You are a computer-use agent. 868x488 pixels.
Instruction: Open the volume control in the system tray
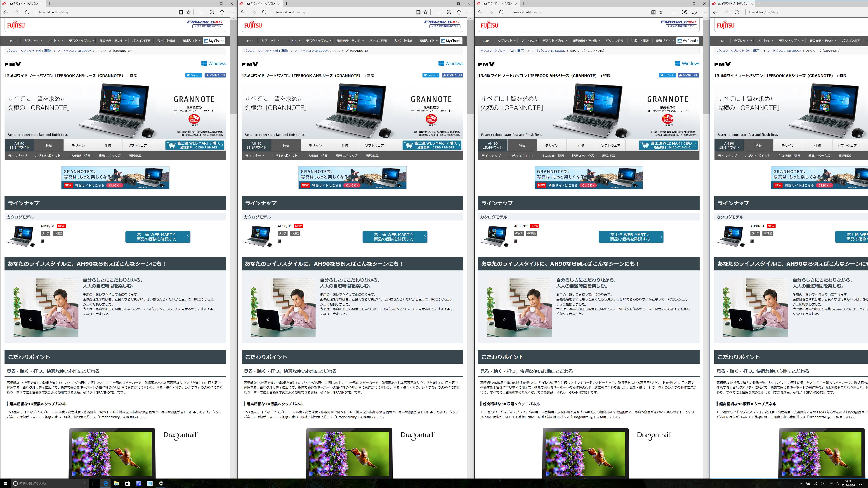coord(823,484)
